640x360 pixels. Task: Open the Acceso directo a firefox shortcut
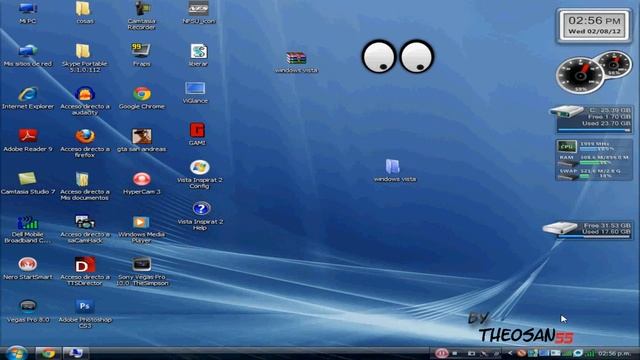tap(85, 143)
